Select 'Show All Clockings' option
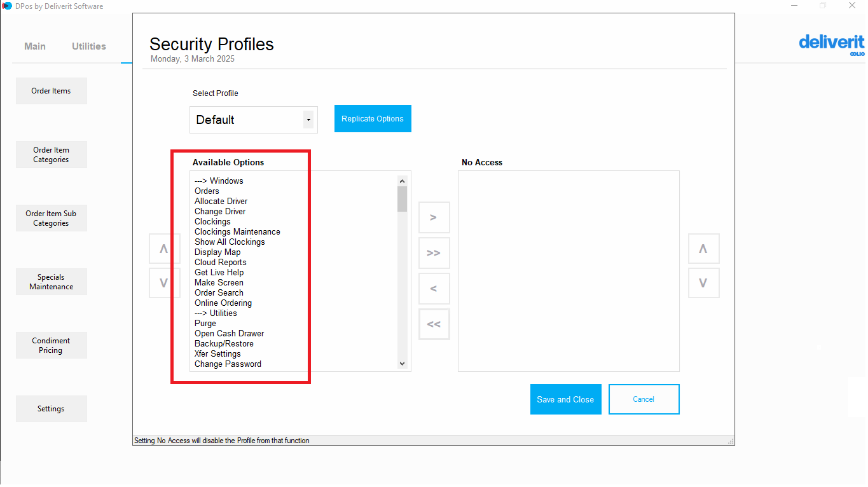 click(x=230, y=242)
